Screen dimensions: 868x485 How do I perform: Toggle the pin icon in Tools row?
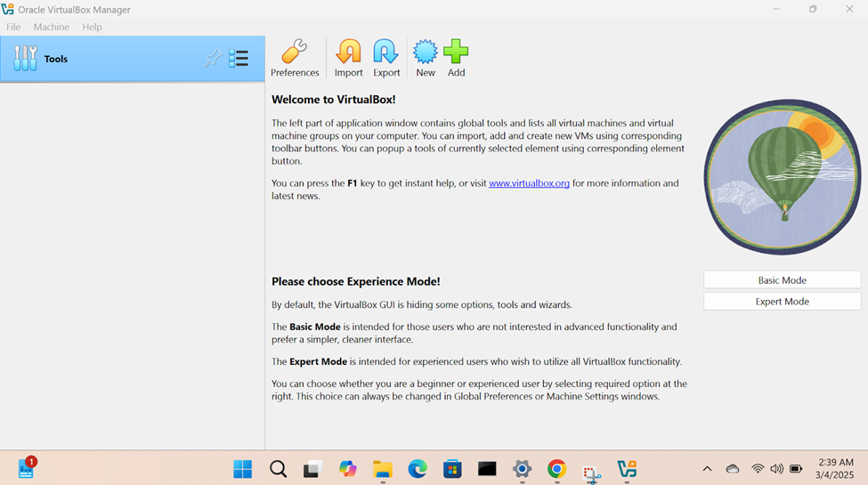pos(213,59)
